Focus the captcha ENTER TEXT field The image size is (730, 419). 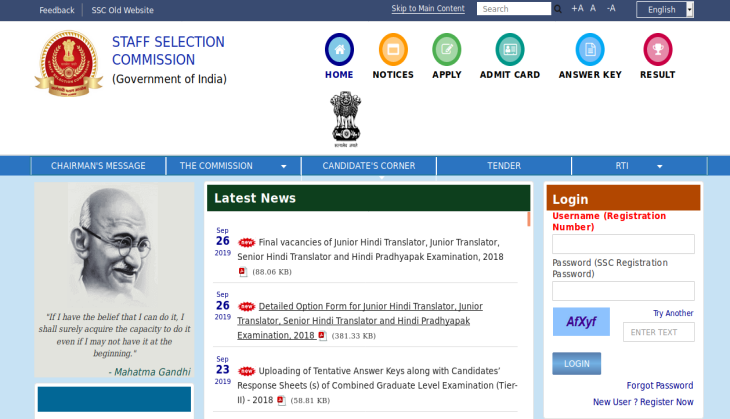point(659,332)
